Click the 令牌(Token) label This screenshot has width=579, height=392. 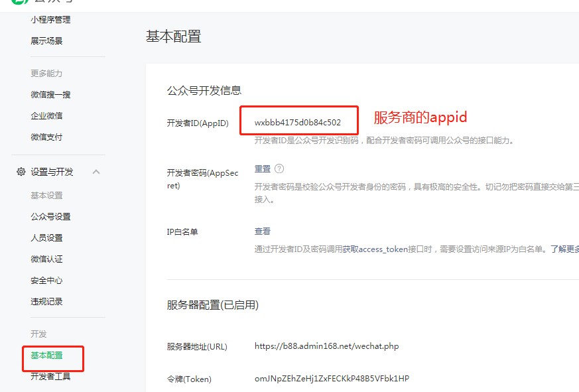(x=189, y=379)
